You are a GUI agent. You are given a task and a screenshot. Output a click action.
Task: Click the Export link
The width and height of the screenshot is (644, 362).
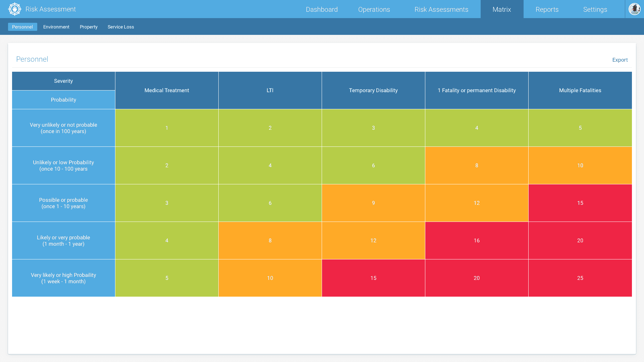click(620, 60)
